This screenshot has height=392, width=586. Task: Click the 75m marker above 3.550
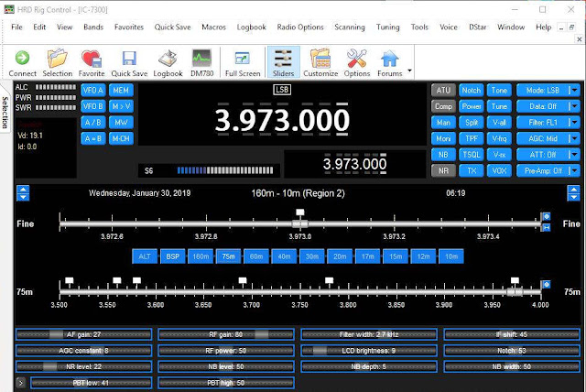pos(117,280)
